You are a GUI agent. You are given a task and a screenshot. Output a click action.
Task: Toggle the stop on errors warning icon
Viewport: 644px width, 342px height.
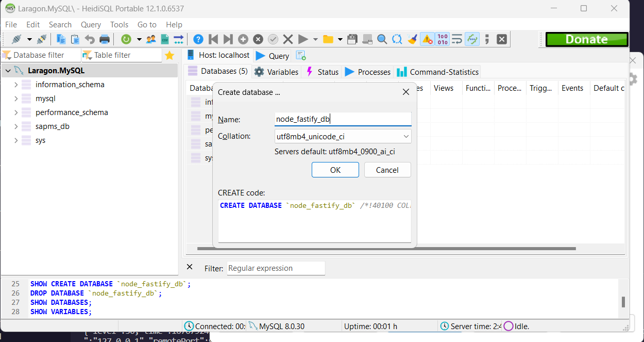pyautogui.click(x=427, y=39)
